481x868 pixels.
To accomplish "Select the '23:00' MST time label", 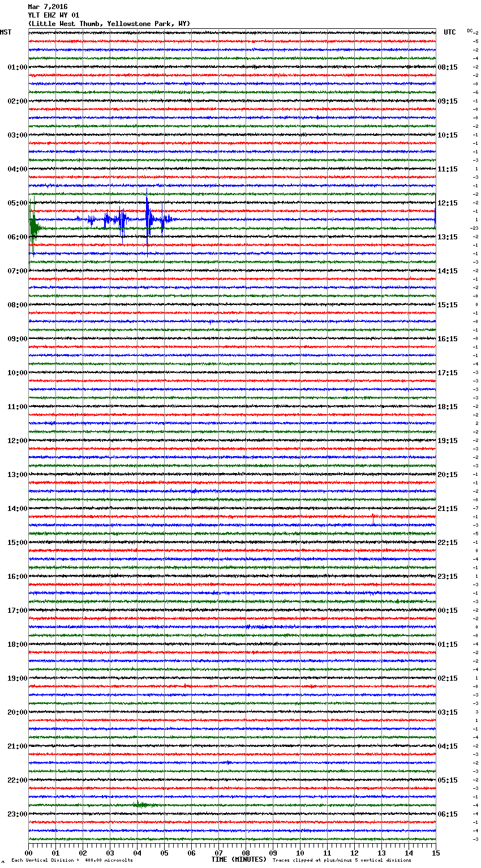I will click(17, 814).
